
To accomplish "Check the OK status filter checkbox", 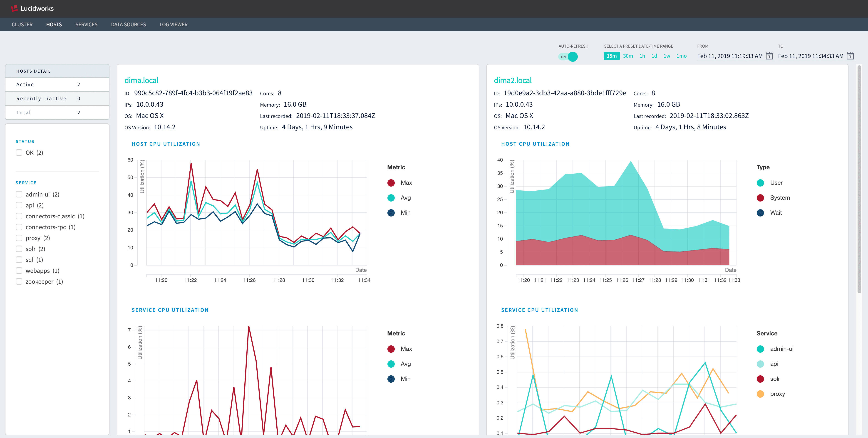I will tap(19, 153).
